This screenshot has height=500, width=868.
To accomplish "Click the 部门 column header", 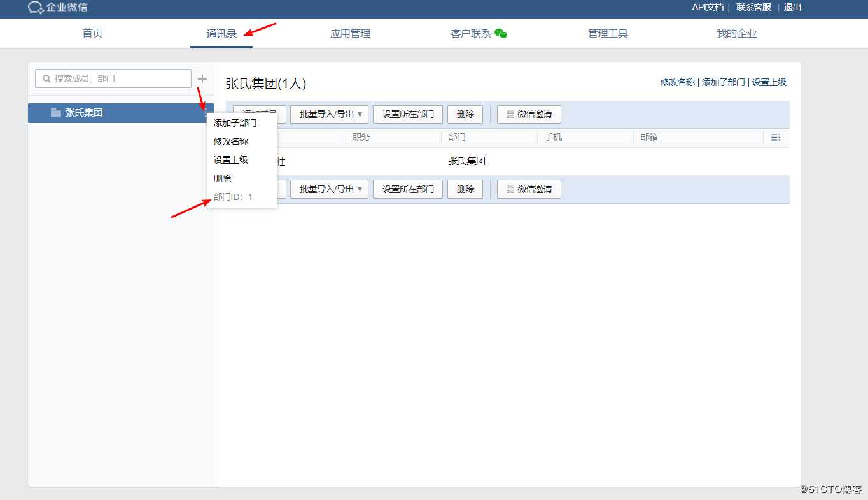I will pos(457,137).
